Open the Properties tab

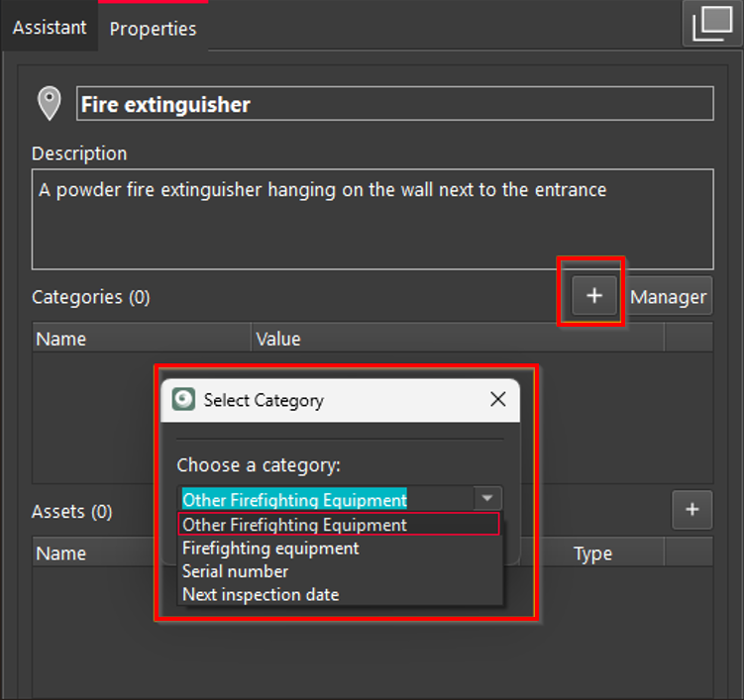153,29
